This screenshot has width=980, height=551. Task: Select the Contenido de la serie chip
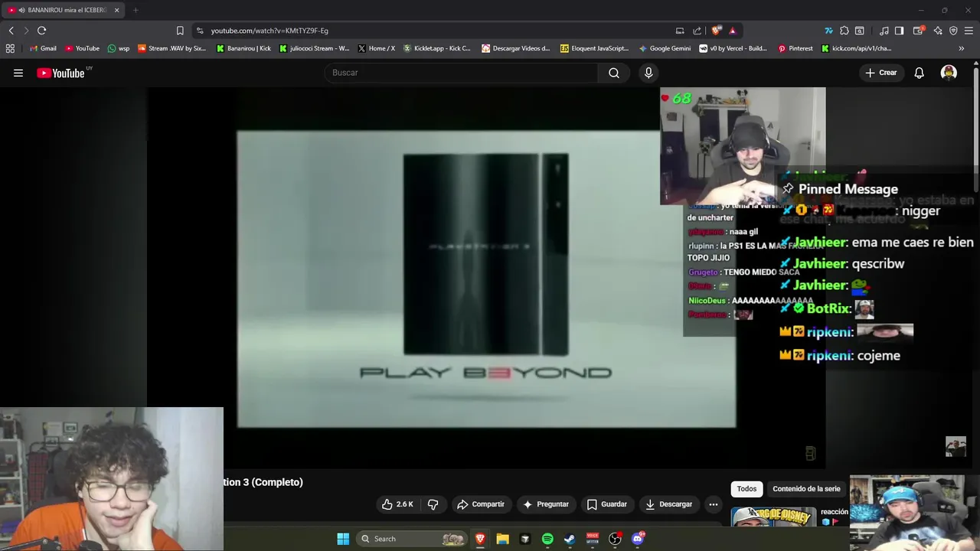[x=806, y=489]
